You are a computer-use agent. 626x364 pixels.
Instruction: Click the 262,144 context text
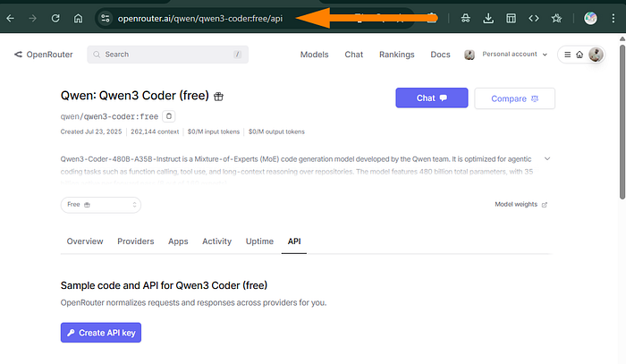(155, 131)
